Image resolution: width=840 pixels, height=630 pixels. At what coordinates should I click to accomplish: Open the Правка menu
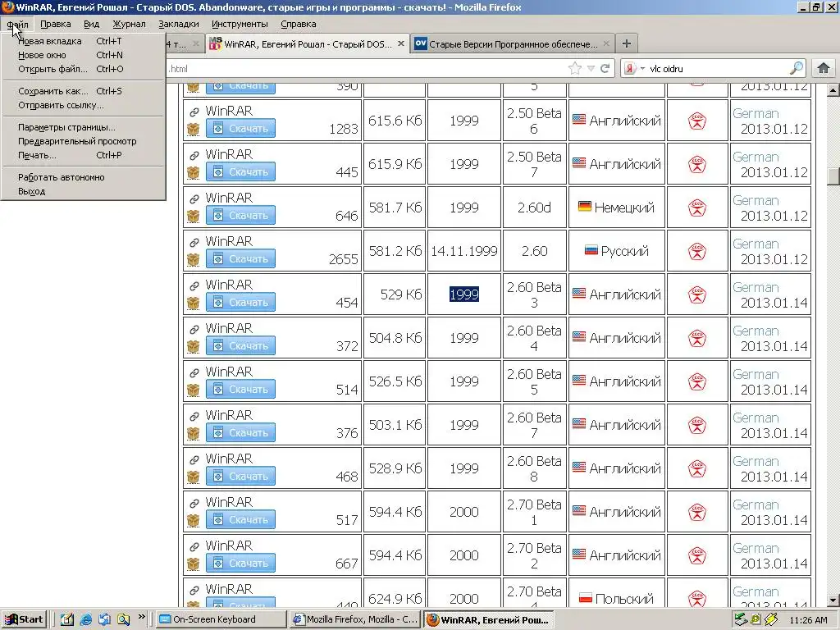pos(55,24)
